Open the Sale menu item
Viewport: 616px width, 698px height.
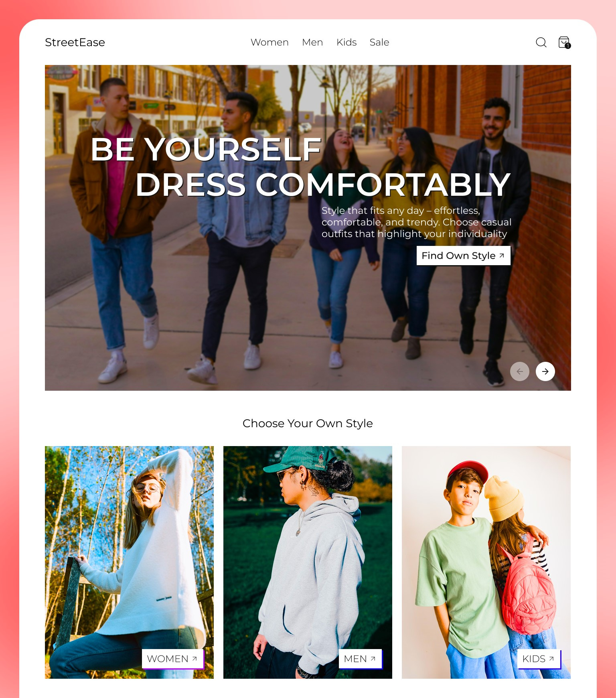pyautogui.click(x=379, y=42)
